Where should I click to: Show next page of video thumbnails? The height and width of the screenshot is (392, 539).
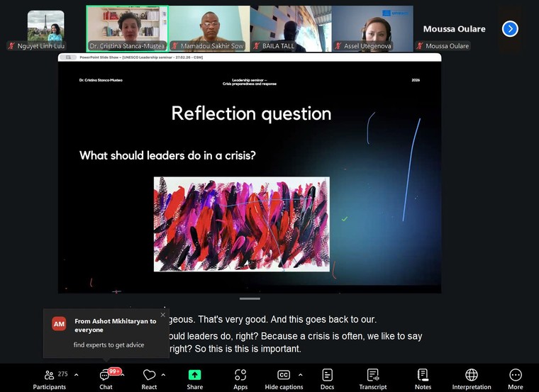coord(510,29)
